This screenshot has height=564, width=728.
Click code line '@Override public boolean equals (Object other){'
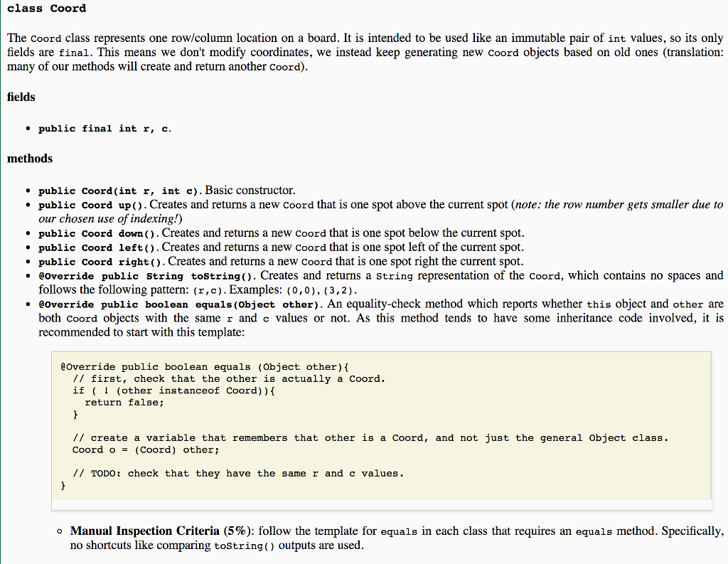[x=205, y=367]
